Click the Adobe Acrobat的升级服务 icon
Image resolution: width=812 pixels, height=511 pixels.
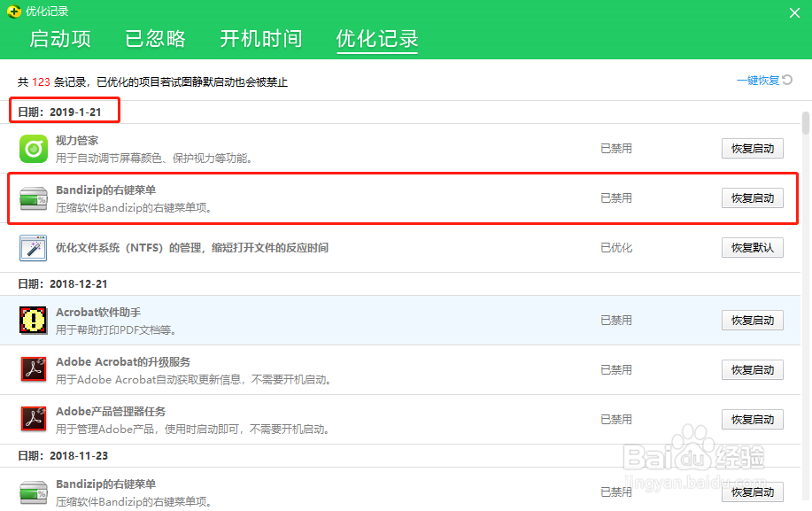click(33, 369)
